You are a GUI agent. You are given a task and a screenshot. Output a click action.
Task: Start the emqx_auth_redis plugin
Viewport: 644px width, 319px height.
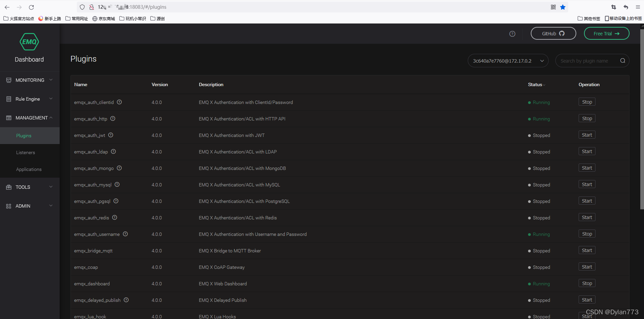coord(587,217)
